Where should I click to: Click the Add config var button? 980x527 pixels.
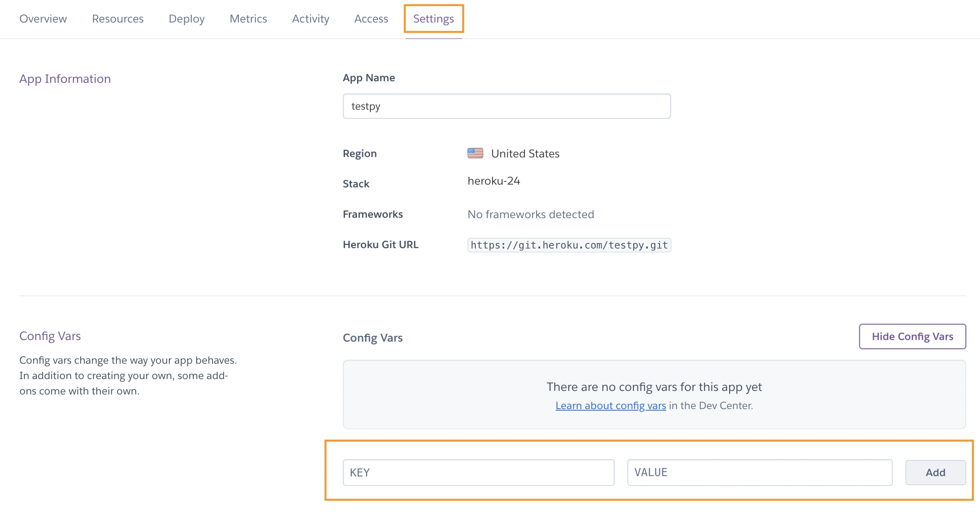[x=935, y=473]
